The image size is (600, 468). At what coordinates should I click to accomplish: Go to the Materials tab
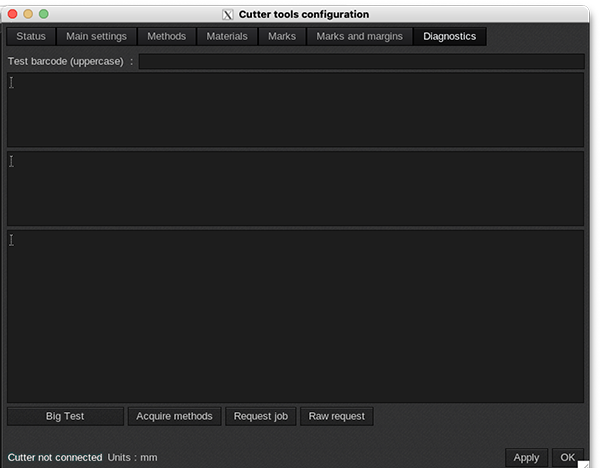(x=226, y=37)
